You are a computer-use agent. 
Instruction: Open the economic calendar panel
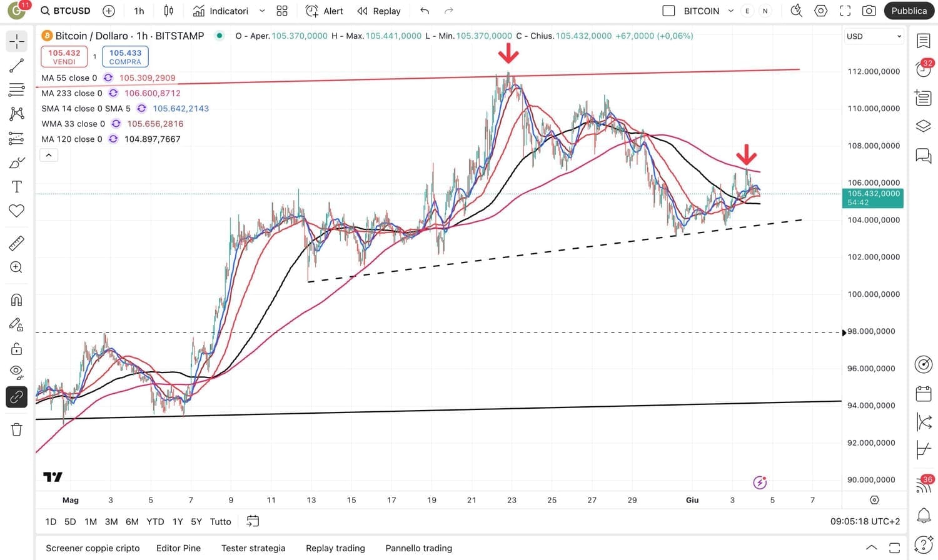[x=924, y=394]
